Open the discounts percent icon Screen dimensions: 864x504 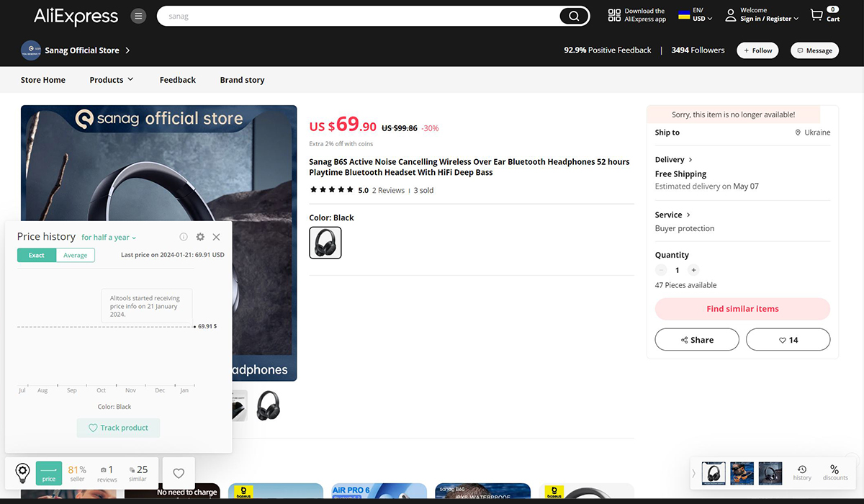(835, 473)
